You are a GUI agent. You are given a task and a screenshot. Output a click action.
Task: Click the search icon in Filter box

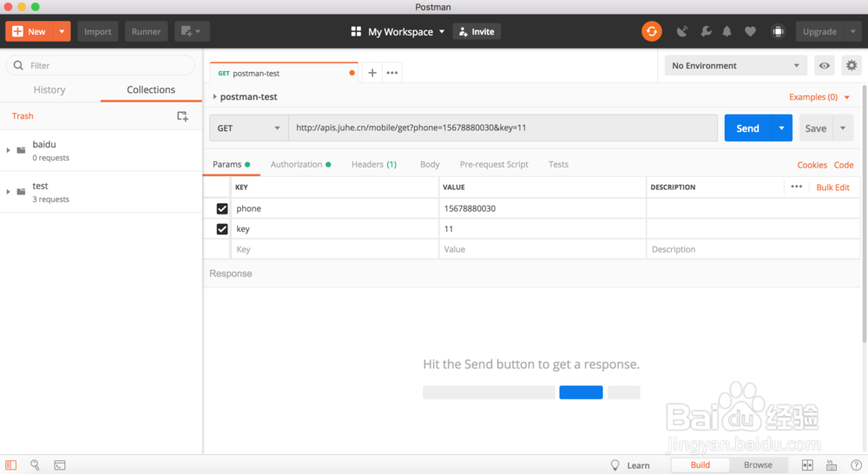pyautogui.click(x=18, y=65)
